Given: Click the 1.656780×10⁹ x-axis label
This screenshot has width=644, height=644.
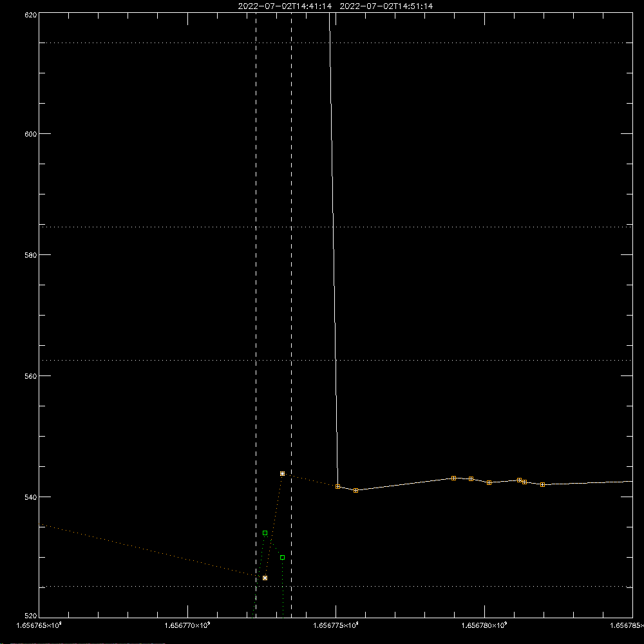Looking at the screenshot, I should (x=484, y=625).
